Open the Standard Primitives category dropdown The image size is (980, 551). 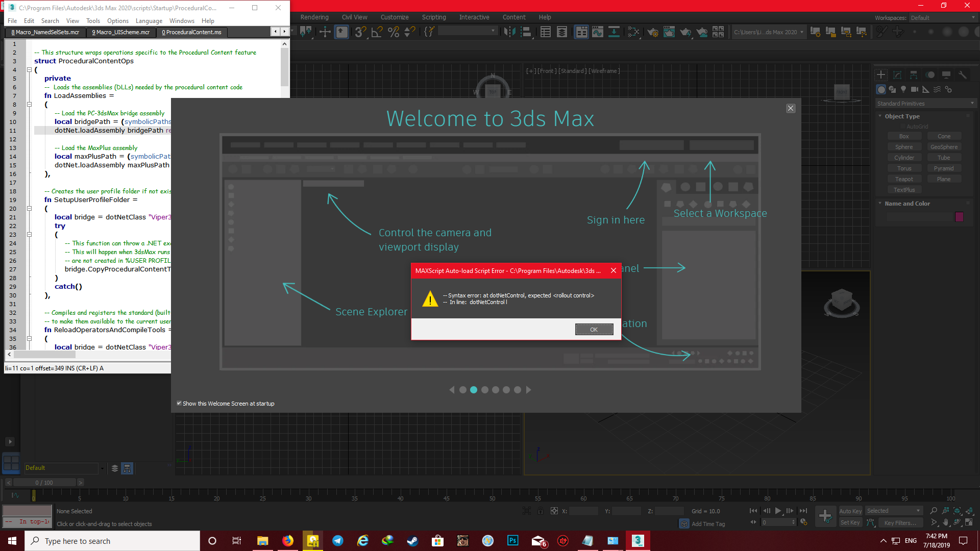point(925,104)
